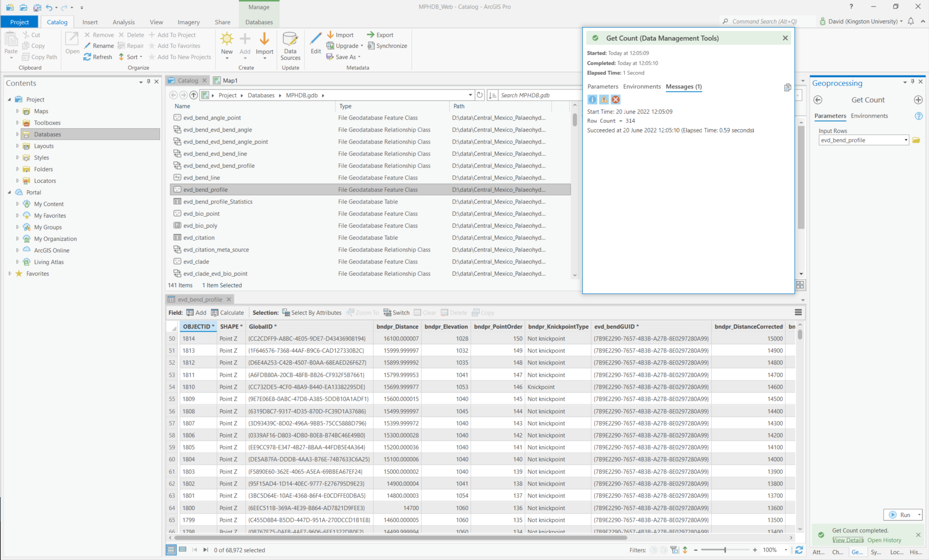The width and height of the screenshot is (929, 560).
Task: Click the Open History link
Action: (884, 540)
